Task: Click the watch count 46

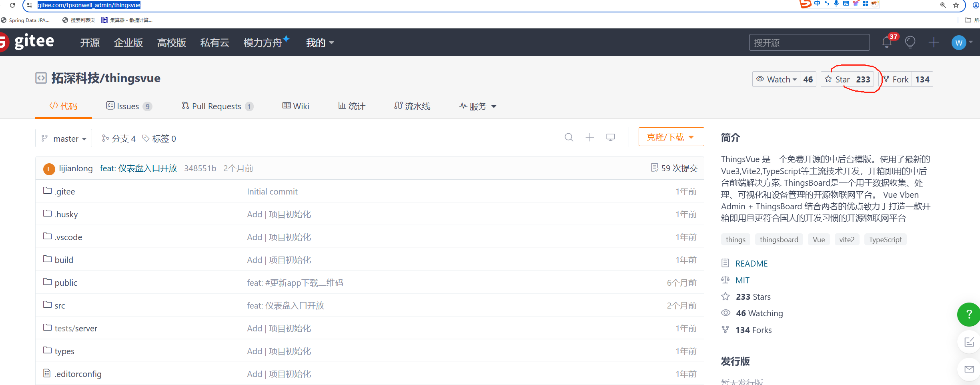Action: point(808,79)
